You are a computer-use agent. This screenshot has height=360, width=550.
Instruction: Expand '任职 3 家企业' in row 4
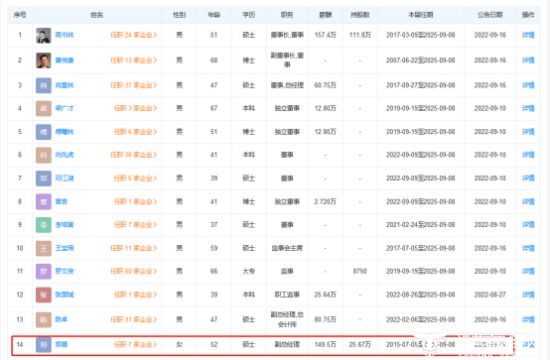(x=135, y=108)
